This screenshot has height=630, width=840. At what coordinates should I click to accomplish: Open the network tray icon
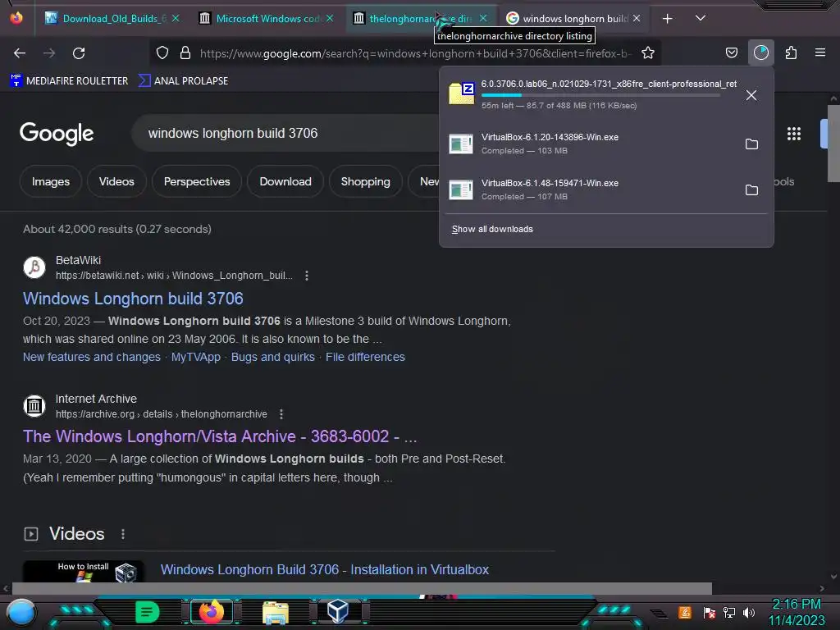[x=728, y=612]
